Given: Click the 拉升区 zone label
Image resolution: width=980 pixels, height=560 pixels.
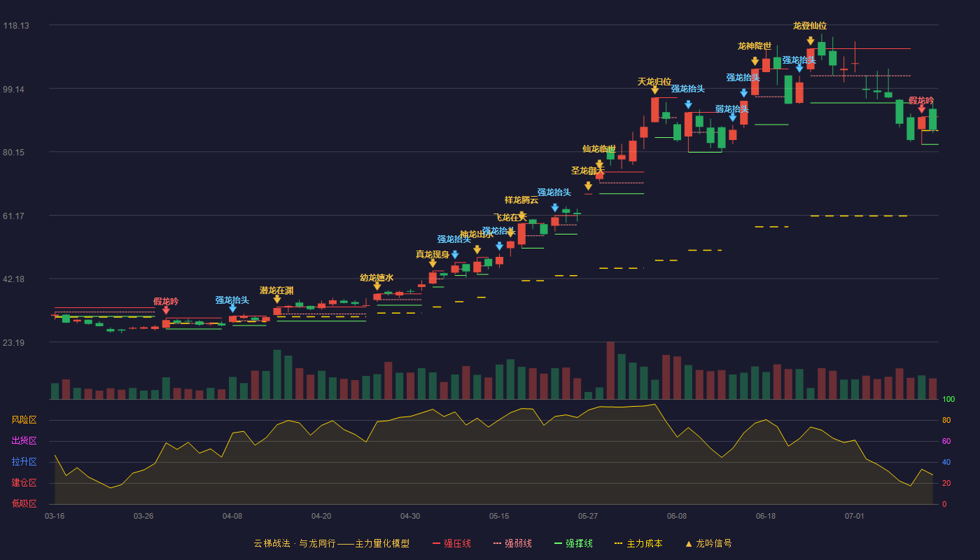Looking at the screenshot, I should coord(24,462).
